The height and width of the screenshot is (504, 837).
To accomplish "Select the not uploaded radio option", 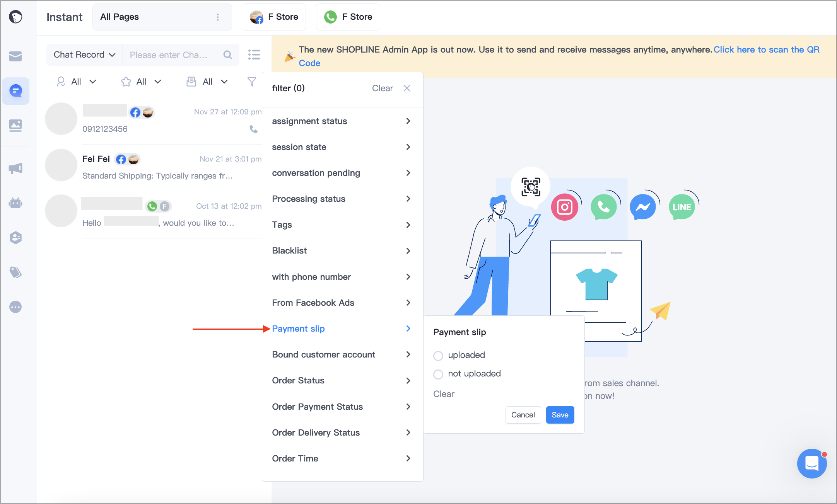I will tap(438, 374).
